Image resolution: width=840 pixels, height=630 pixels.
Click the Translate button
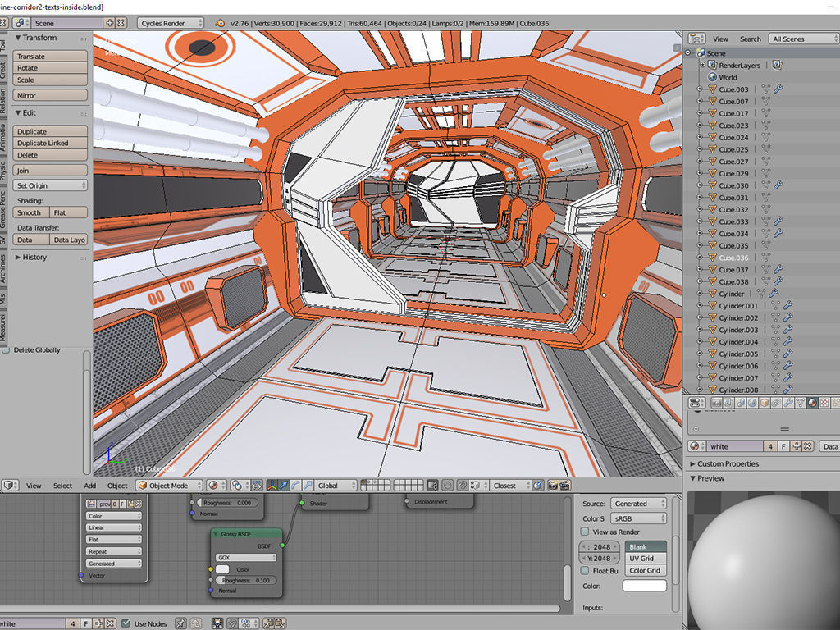coord(50,57)
